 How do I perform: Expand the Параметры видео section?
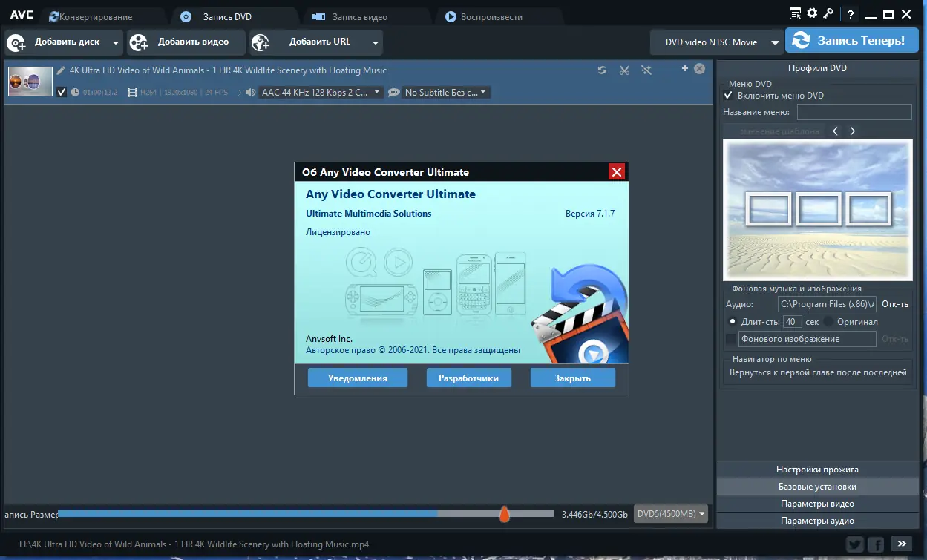[x=817, y=504]
